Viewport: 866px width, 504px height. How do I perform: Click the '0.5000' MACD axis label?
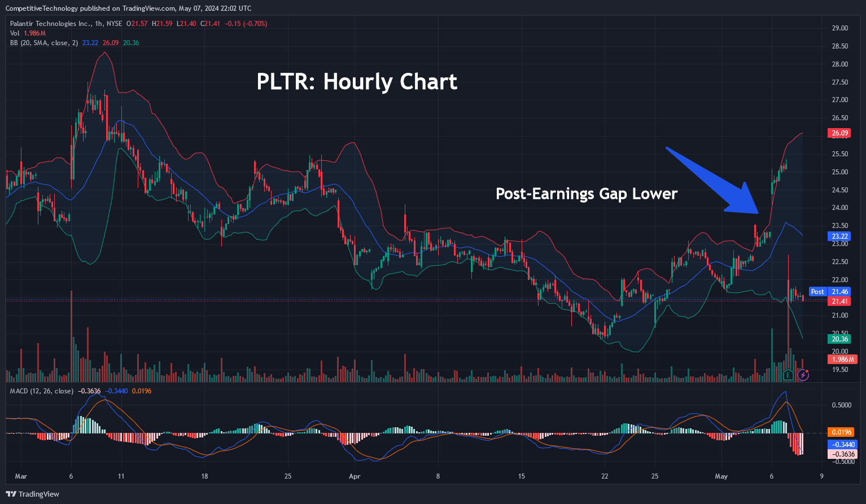[842, 405]
